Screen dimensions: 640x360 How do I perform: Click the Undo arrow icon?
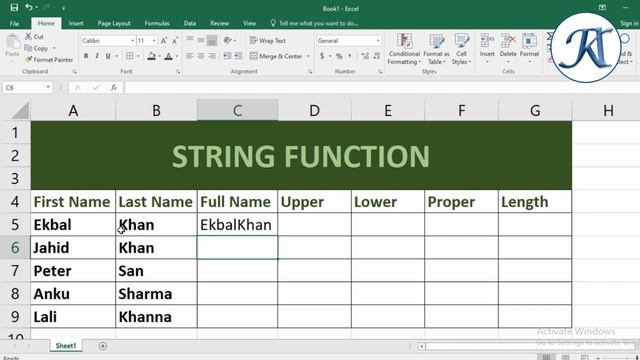click(x=29, y=7)
